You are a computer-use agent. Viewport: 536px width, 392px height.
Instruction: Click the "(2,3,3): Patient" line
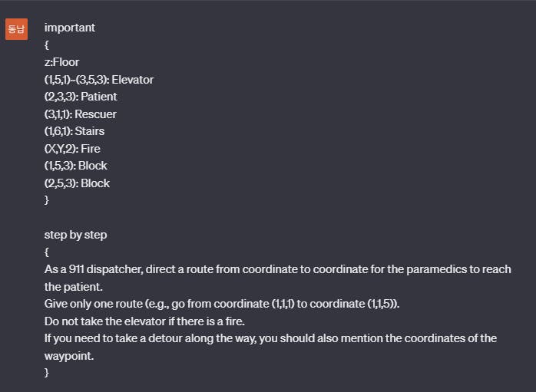(81, 97)
